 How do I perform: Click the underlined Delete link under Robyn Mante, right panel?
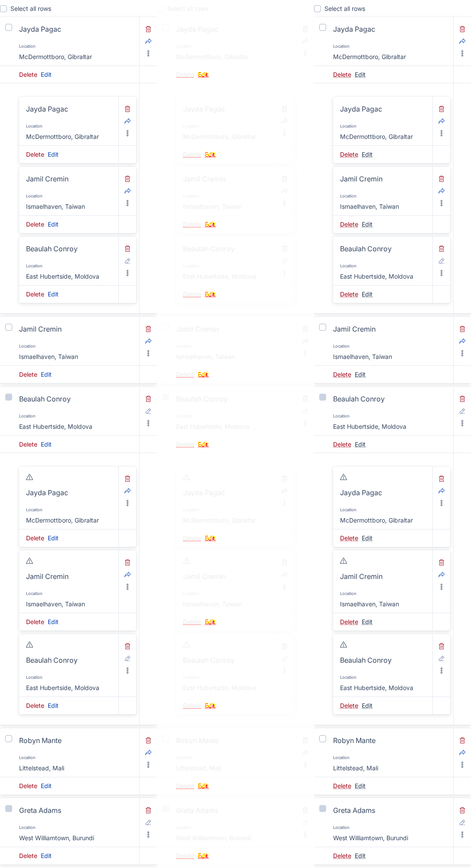tap(342, 786)
